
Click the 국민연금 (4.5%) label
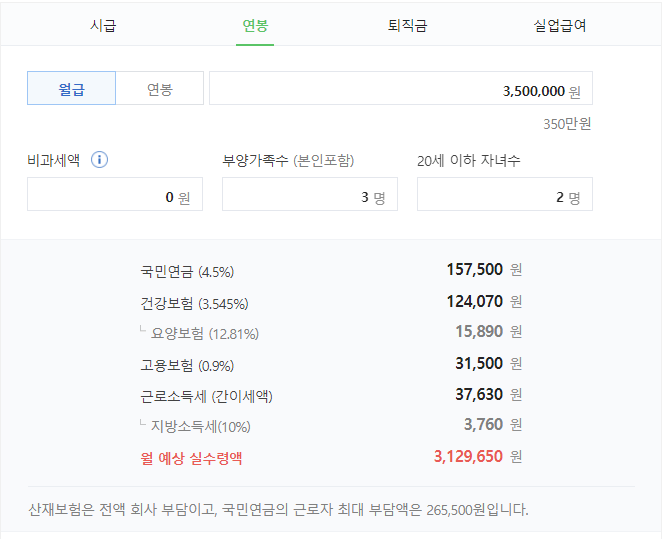[x=187, y=271]
